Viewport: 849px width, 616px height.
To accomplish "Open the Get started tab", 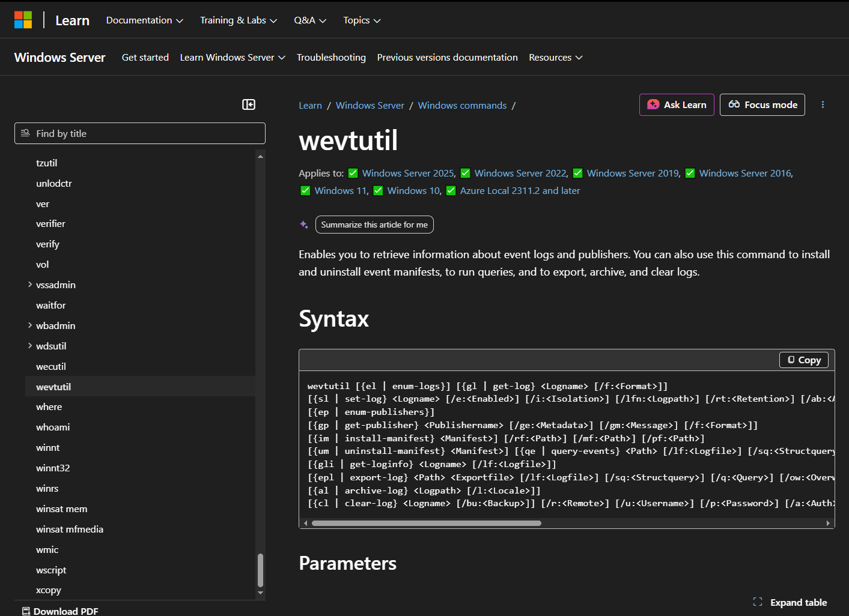I will click(145, 58).
